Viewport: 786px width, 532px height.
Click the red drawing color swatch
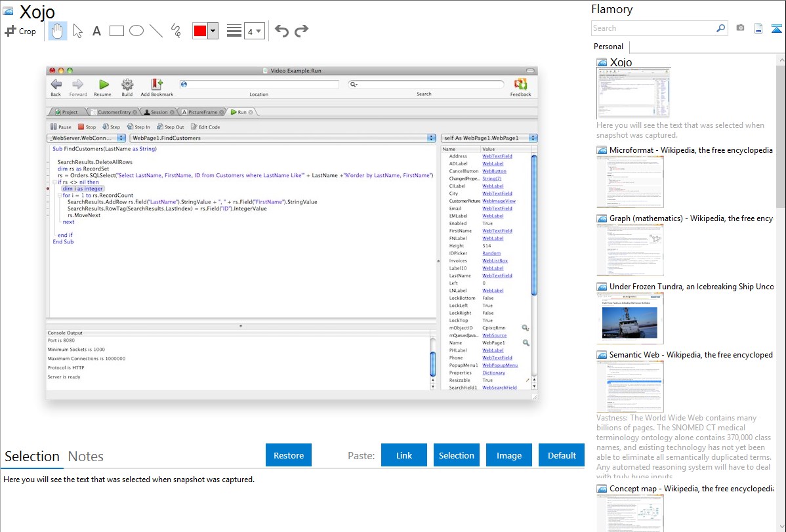200,31
